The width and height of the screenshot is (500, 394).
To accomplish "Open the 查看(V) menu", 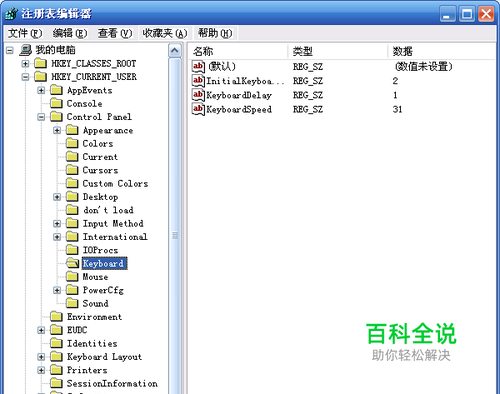I will pyautogui.click(x=115, y=33).
